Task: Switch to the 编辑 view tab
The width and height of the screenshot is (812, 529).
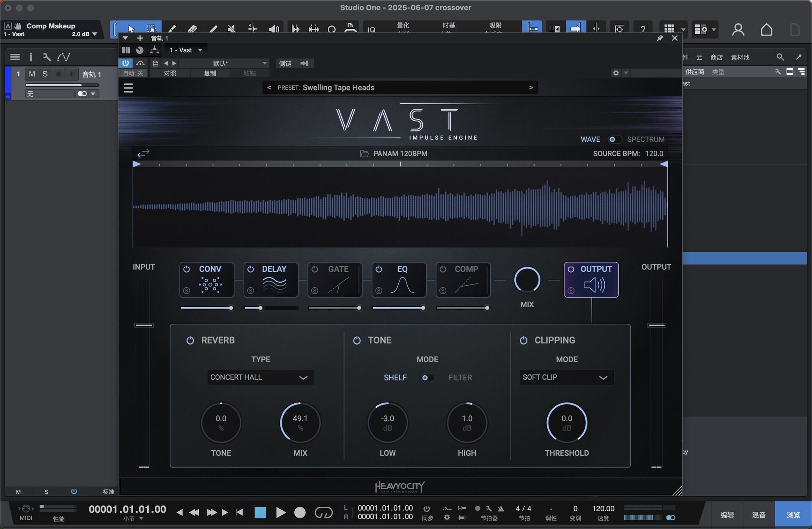Action: (727, 515)
